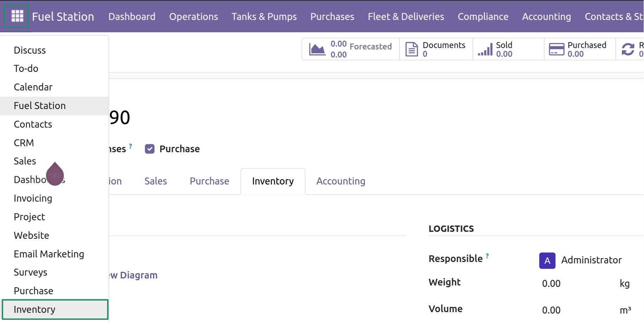Open the Accounting top menu
The image size is (644, 323).
546,16
